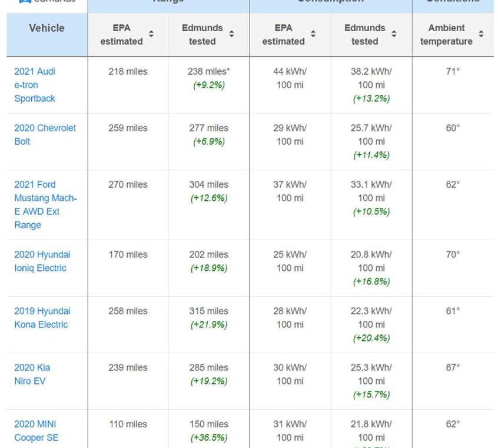Screen dimensions: 498x448
Task: Click the Ambient temperature header label
Action: pyautogui.click(x=446, y=35)
